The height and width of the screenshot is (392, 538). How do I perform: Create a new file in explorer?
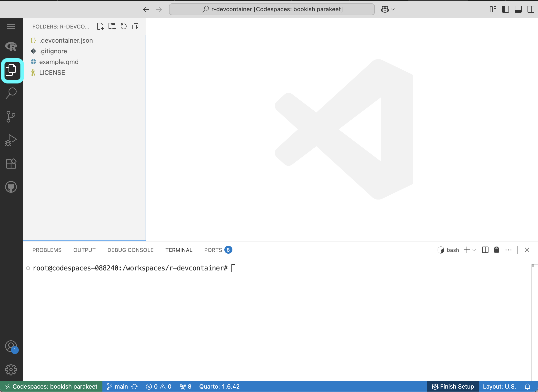coord(100,26)
